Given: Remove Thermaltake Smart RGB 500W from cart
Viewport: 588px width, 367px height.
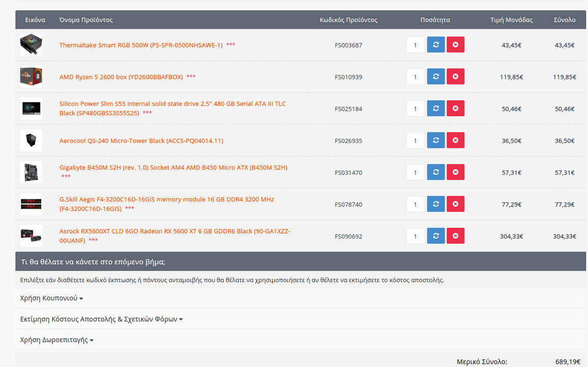Looking at the screenshot, I should tap(455, 45).
